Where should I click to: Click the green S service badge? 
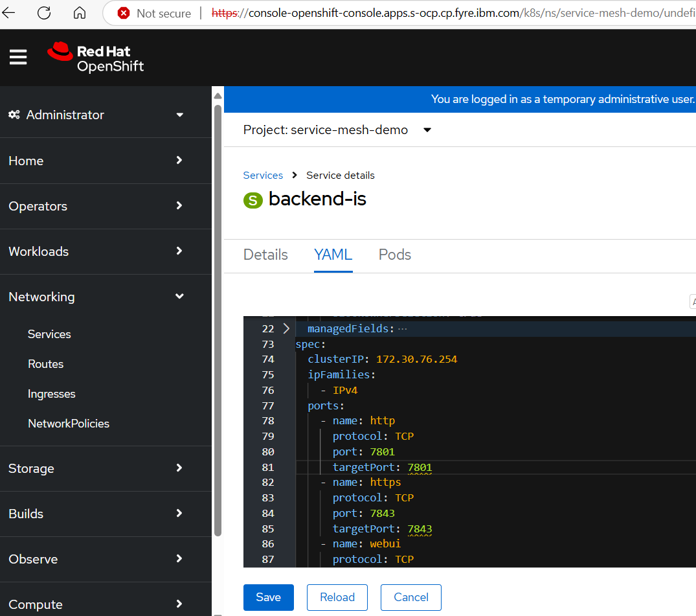pos(253,200)
